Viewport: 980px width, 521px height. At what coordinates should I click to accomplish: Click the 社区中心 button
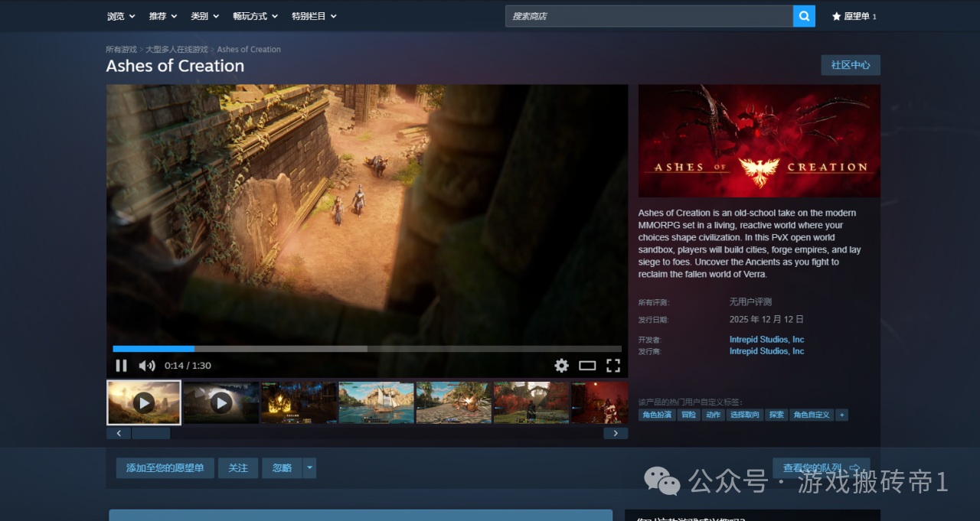[x=850, y=65]
